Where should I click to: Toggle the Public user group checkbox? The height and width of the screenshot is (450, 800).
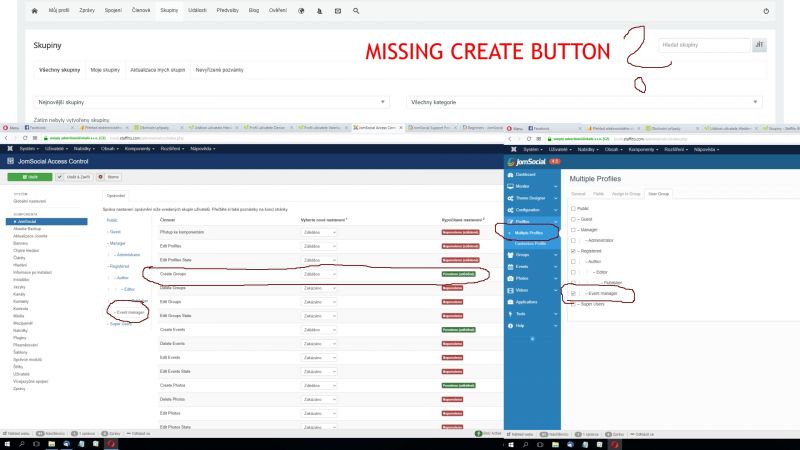pos(573,209)
